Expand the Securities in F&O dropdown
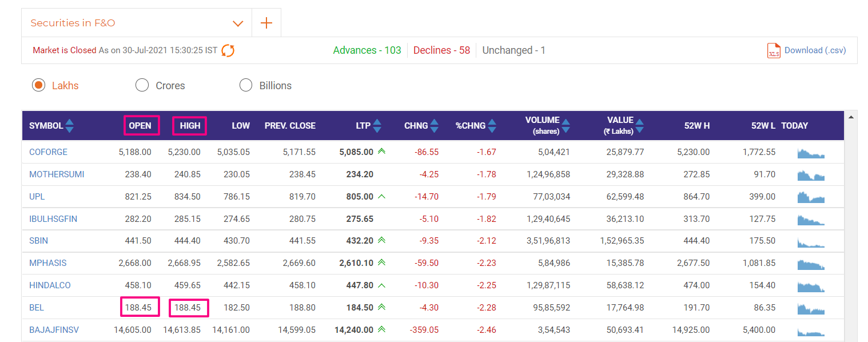 click(238, 23)
